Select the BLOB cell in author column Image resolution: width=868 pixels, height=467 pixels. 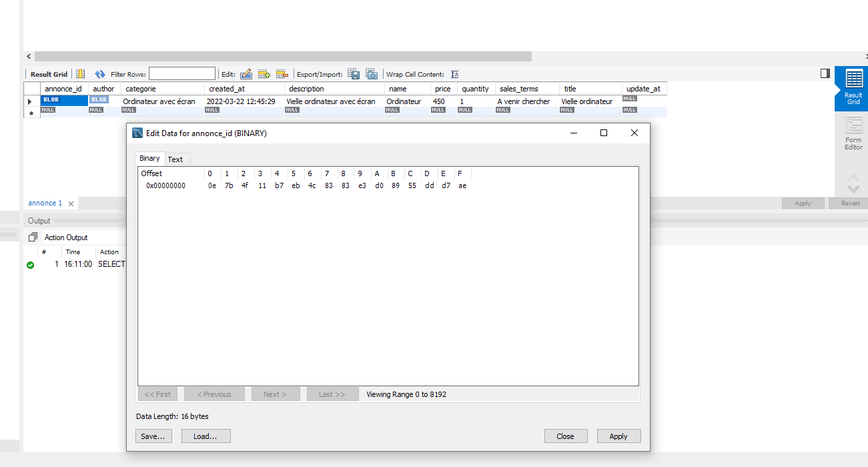coord(104,101)
